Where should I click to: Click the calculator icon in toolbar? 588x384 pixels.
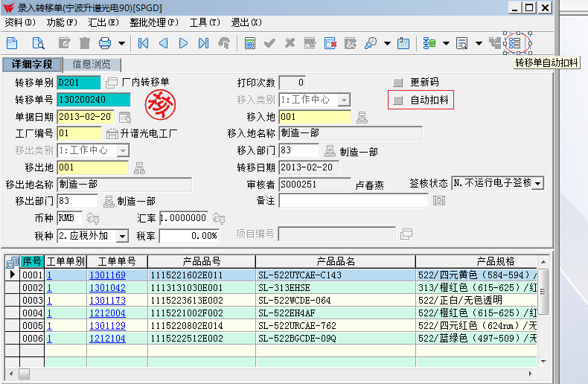[250, 43]
